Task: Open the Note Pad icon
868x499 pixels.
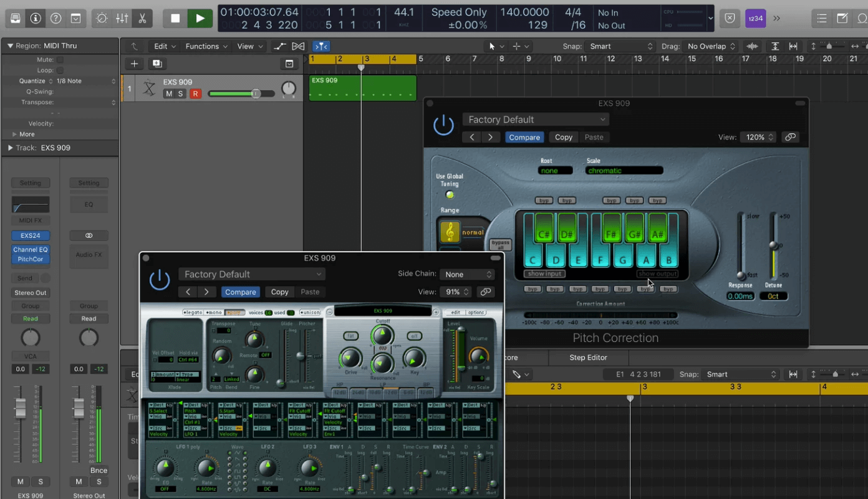Action: 842,19
